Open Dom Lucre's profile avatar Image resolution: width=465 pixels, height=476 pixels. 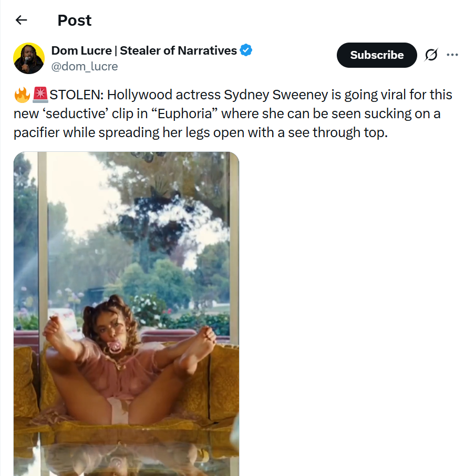29,58
